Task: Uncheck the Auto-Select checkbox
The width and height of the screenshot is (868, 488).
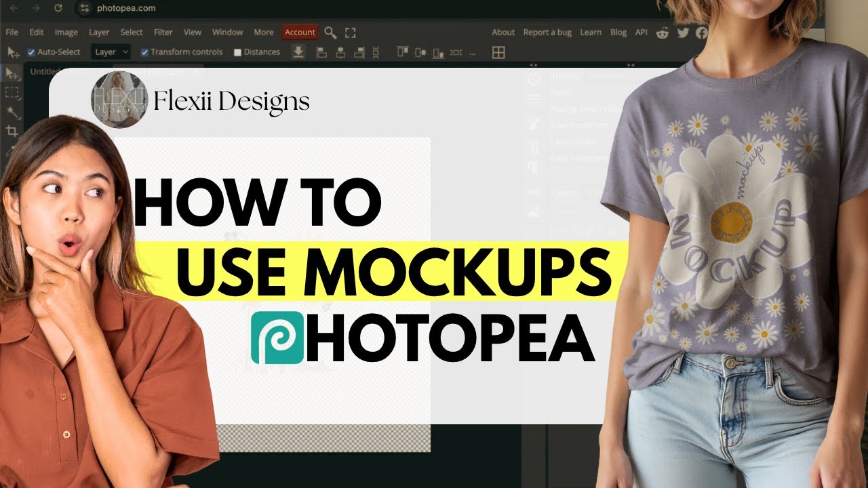Action: pyautogui.click(x=31, y=52)
